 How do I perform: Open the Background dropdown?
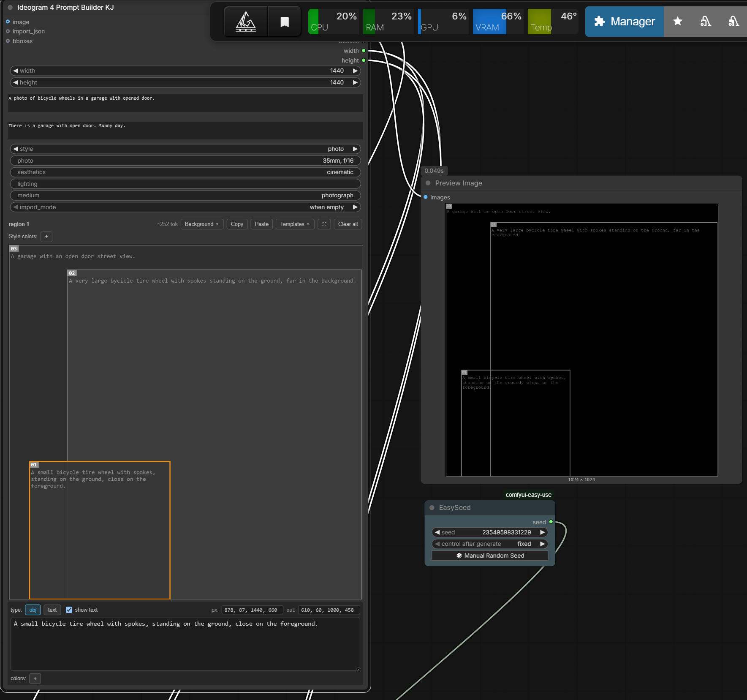pyautogui.click(x=202, y=224)
